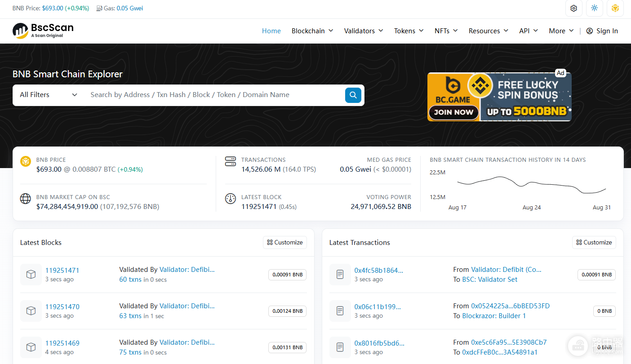Open block 119251470

point(62,307)
